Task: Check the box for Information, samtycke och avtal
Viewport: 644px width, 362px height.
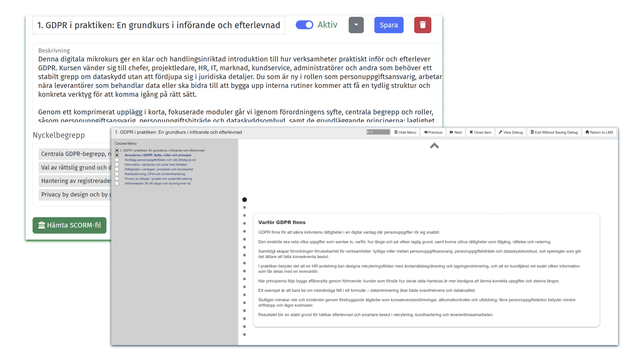Action: coord(117,165)
